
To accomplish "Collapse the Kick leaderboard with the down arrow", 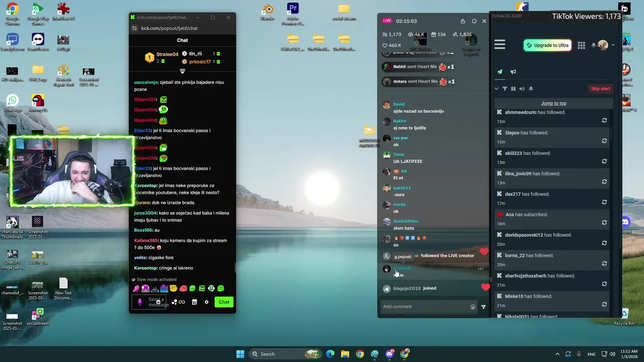I will click(x=182, y=71).
